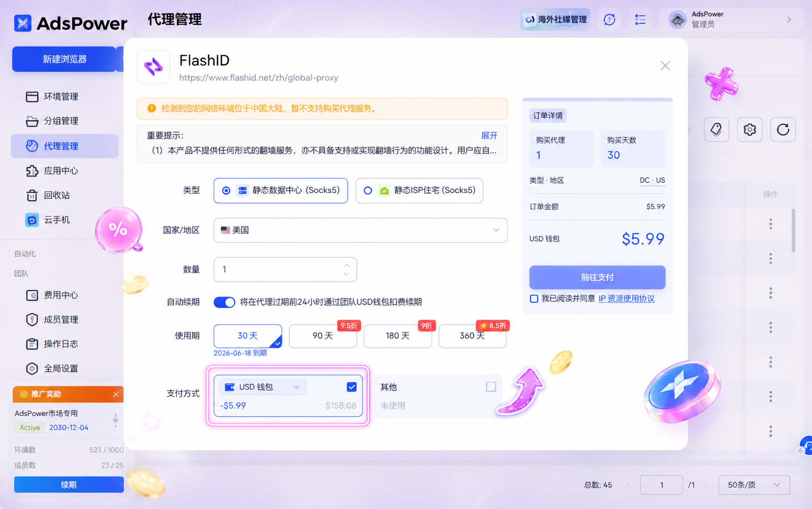Click the tag icon button in toolbar

(716, 129)
